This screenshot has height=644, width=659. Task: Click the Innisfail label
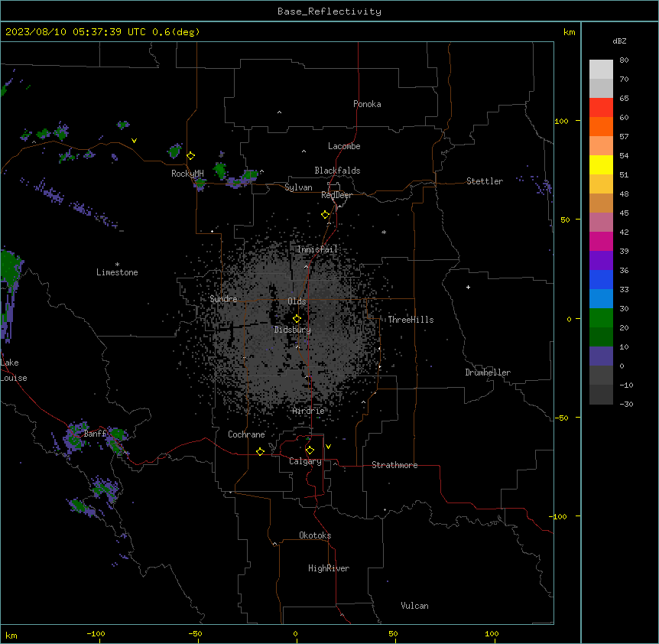point(317,249)
